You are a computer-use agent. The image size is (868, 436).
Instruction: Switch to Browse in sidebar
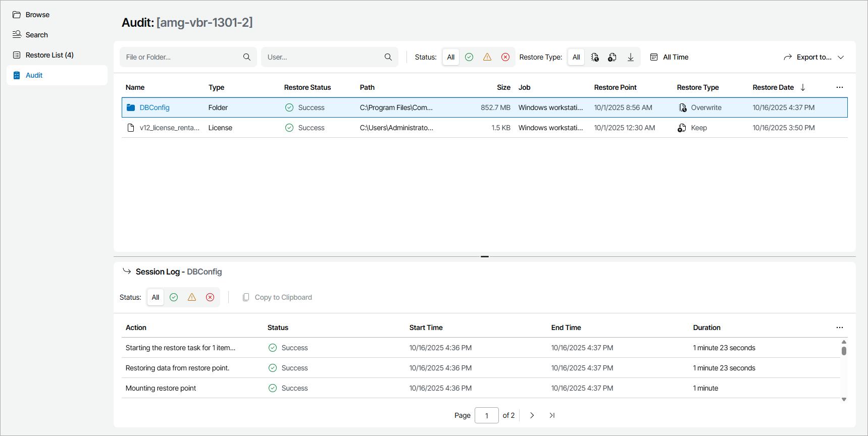coord(37,15)
